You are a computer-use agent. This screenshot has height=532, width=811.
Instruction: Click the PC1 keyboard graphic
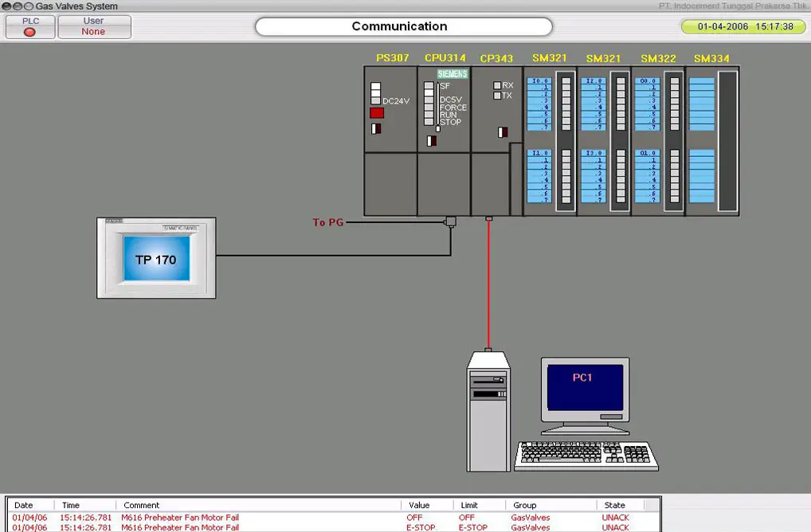tap(586, 456)
